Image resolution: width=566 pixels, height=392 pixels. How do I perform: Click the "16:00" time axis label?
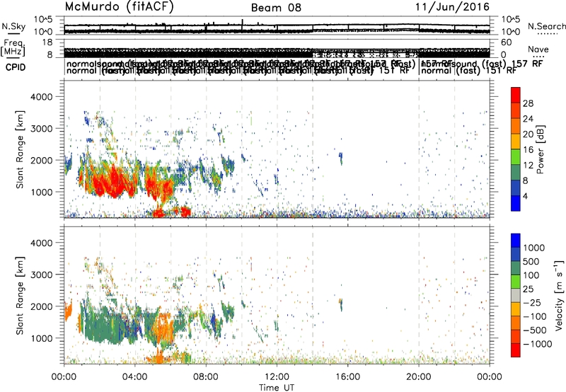tap(347, 377)
